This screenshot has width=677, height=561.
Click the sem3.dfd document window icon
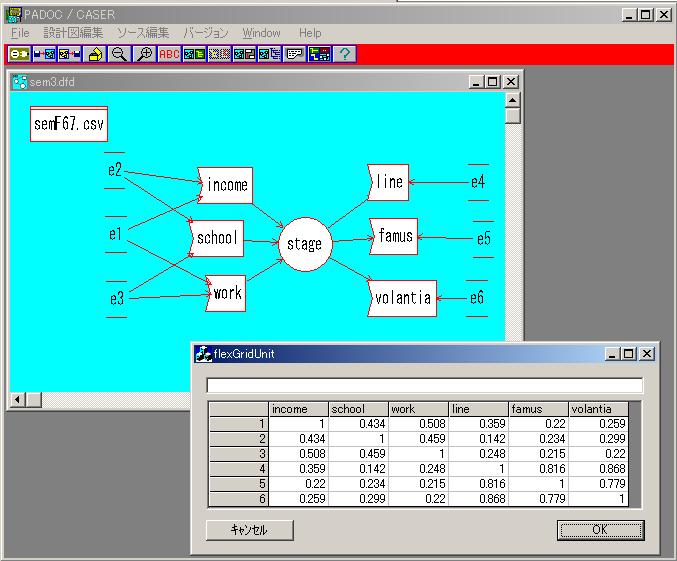(19, 82)
